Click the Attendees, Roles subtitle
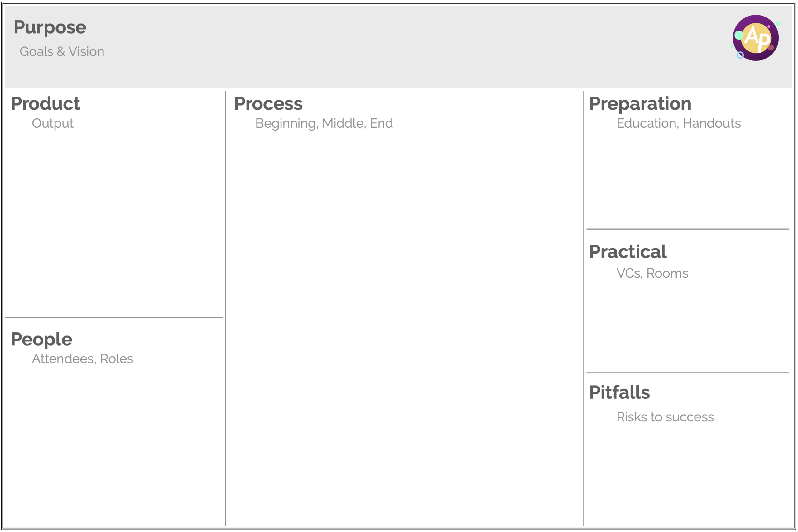The height and width of the screenshot is (532, 798). point(83,359)
